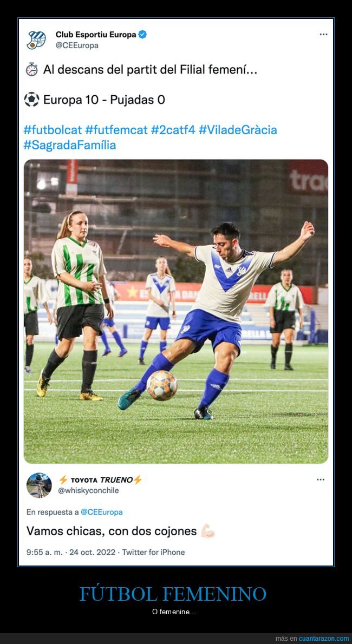The image size is (352, 644).
Task: Click the stopwatch emoji in tweet
Action: (x=31, y=70)
